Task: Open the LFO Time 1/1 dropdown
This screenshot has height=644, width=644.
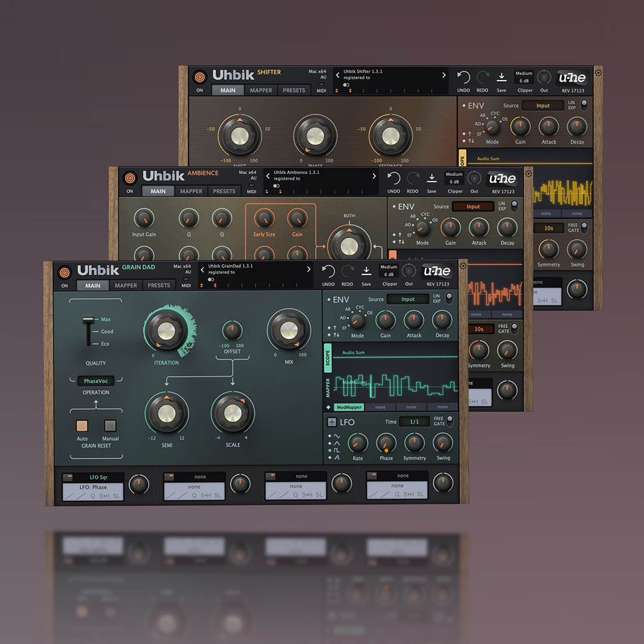Action: [x=414, y=422]
